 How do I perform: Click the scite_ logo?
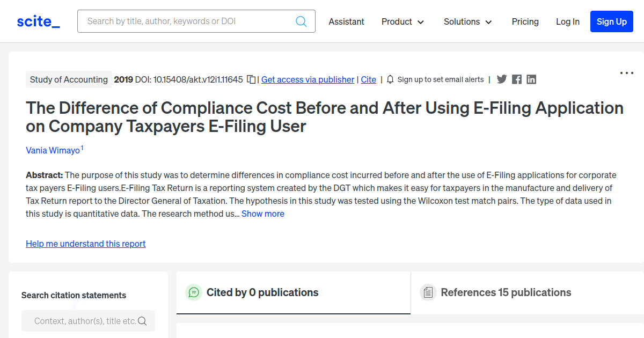(38, 21)
